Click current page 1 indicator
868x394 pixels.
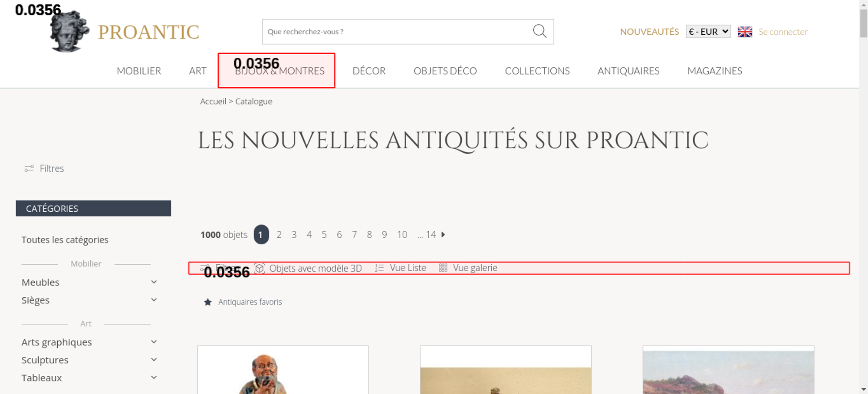click(261, 234)
